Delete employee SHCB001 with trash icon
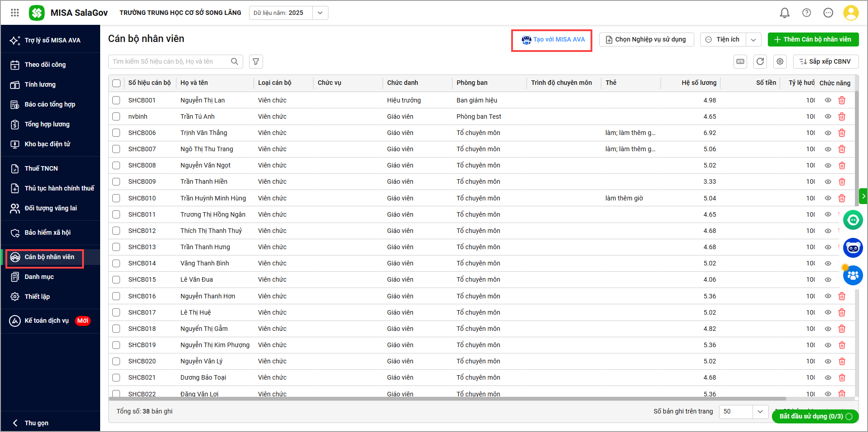 coord(842,100)
